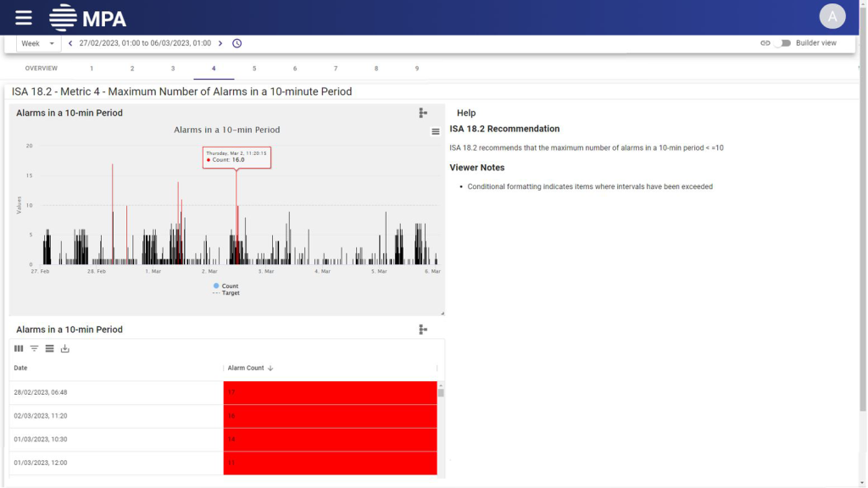The image size is (868, 488).
Task: Open table columns chooser icon
Action: (19, 348)
